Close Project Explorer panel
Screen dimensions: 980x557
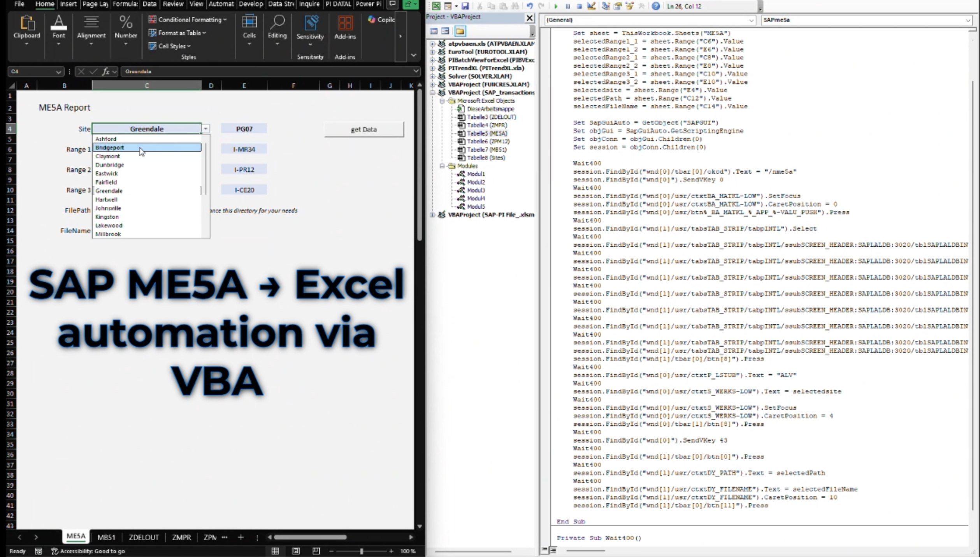[x=529, y=18]
